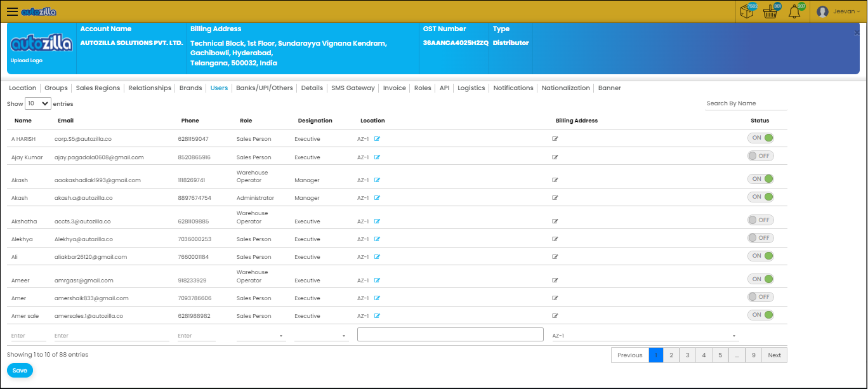Edit location for Ali

(x=377, y=257)
